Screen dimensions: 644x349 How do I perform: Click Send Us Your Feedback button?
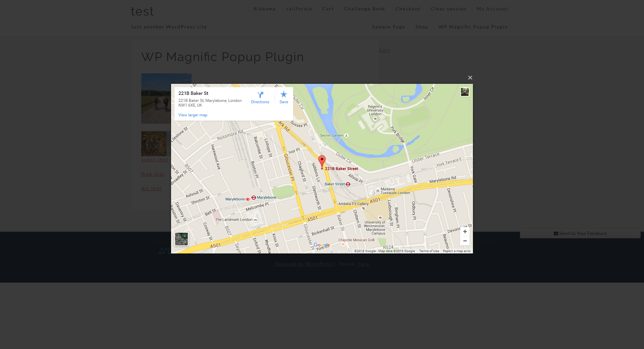(580, 233)
